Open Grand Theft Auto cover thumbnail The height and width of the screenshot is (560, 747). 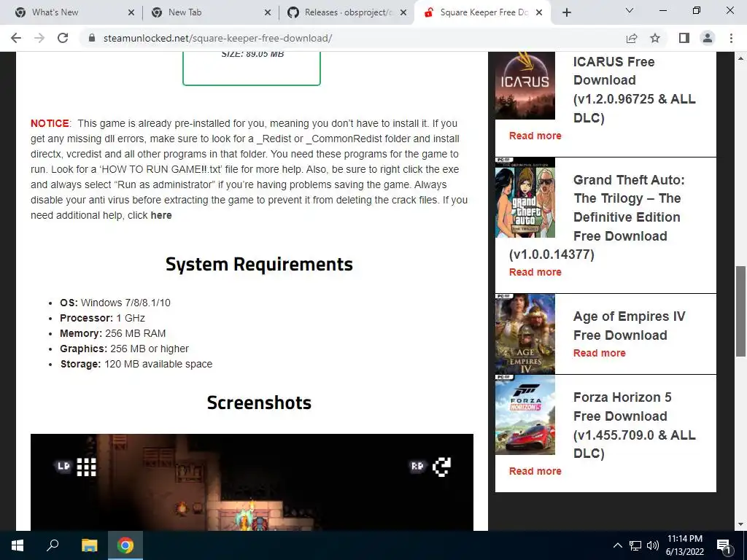click(525, 198)
